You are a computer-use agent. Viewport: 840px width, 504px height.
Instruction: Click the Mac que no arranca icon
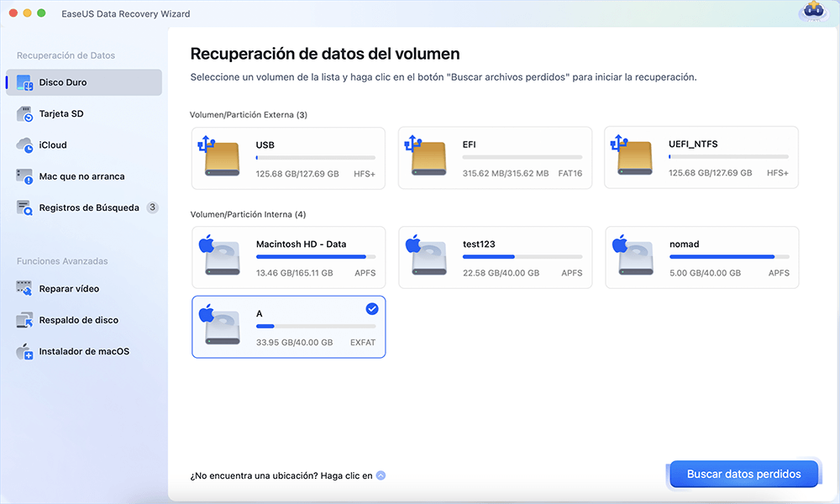[x=24, y=176]
